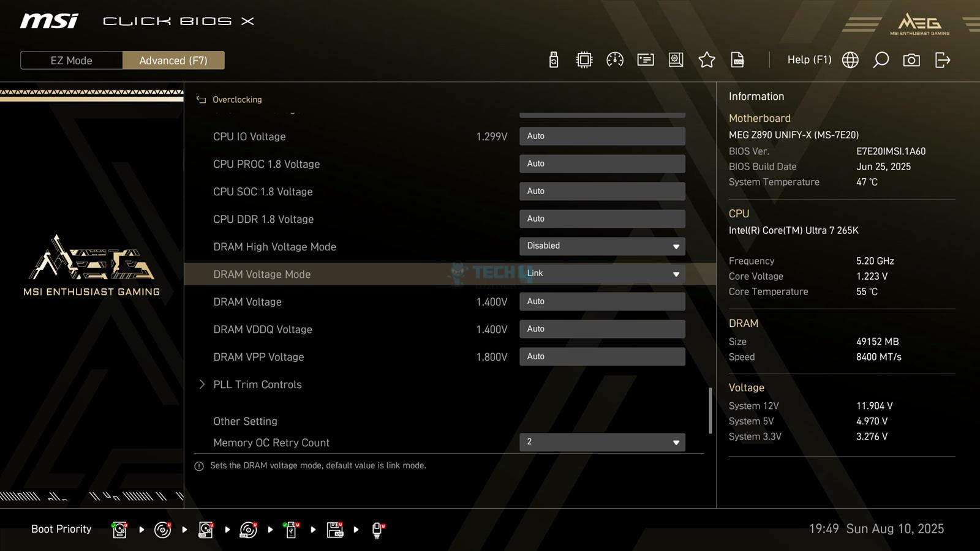Image resolution: width=980 pixels, height=551 pixels.
Task: Select the USB flash key boot device
Action: 292,530
